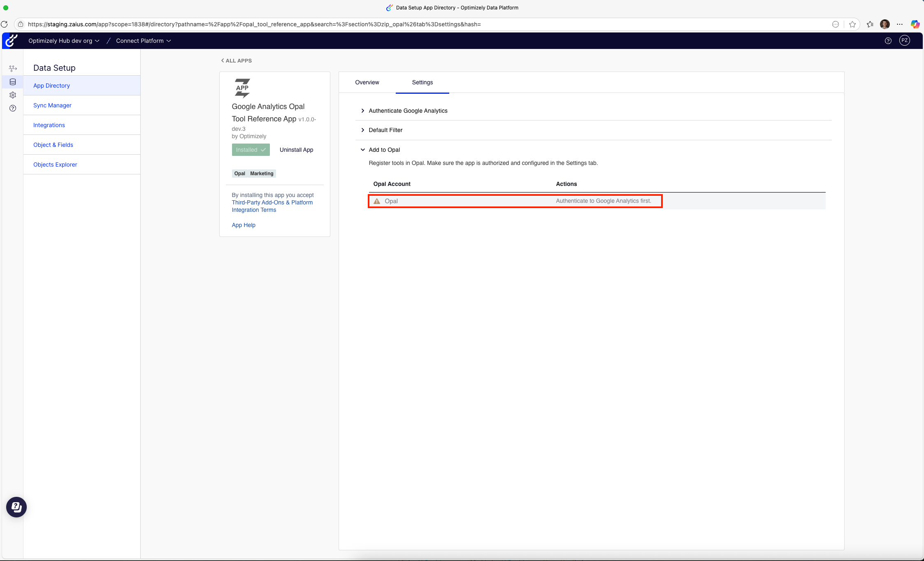Open the Connect Platform dropdown
The image size is (924, 561).
tap(143, 41)
